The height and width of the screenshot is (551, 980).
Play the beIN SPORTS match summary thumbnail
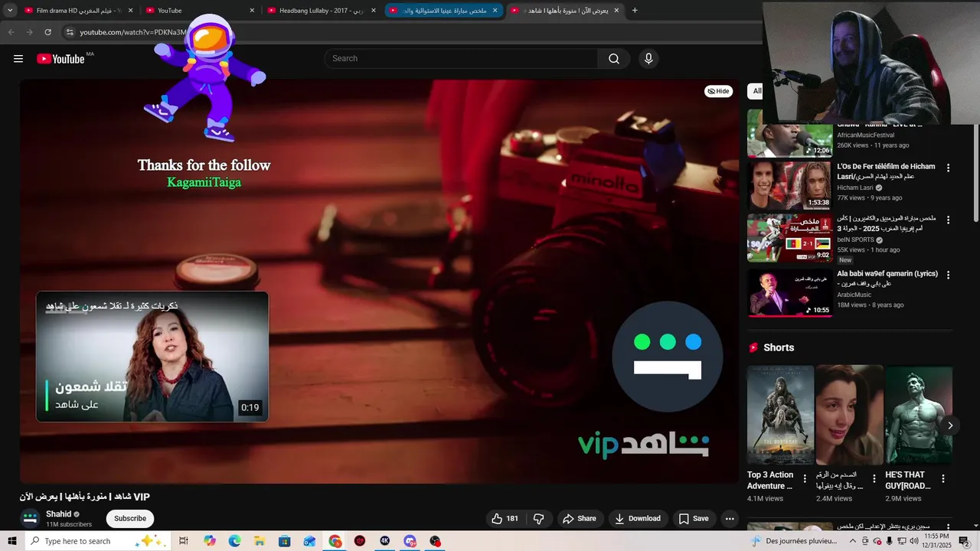pos(789,238)
